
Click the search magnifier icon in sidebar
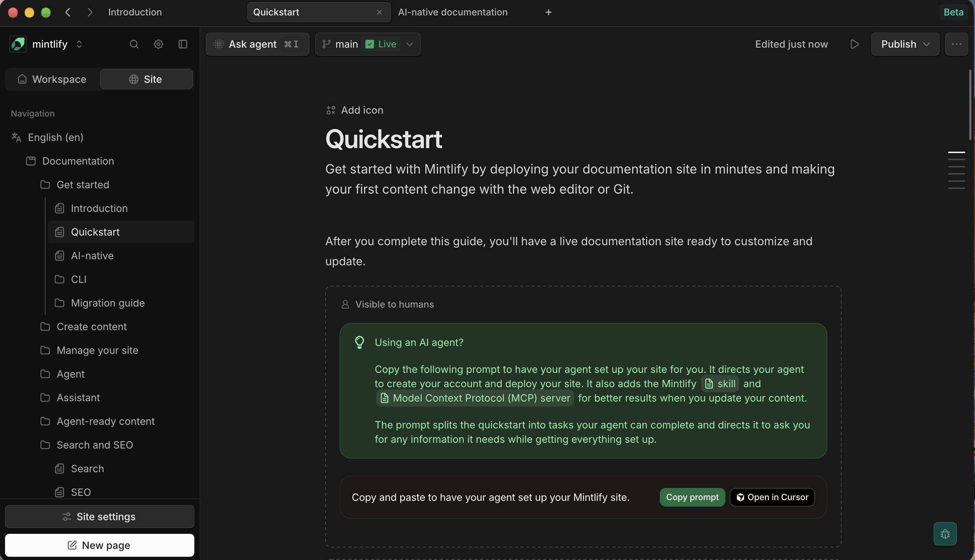(x=134, y=44)
